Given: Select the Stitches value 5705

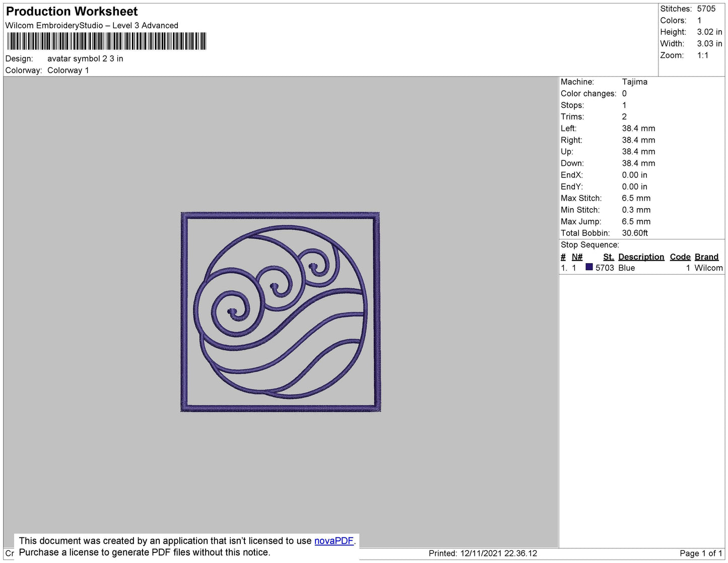Looking at the screenshot, I should (x=706, y=9).
